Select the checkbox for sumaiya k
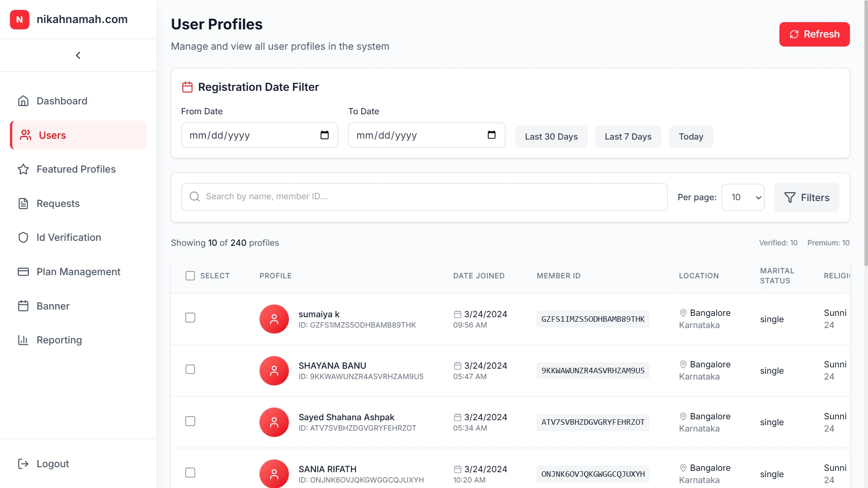The height and width of the screenshot is (488, 868). (x=190, y=318)
